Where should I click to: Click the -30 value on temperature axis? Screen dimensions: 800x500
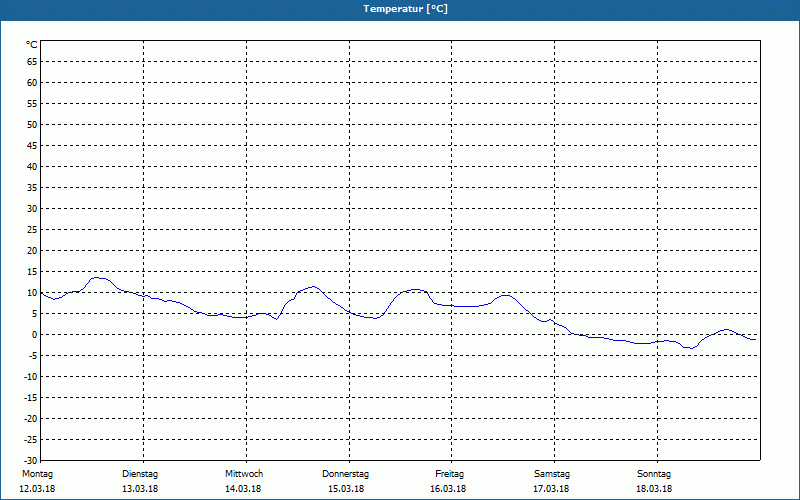pos(30,461)
